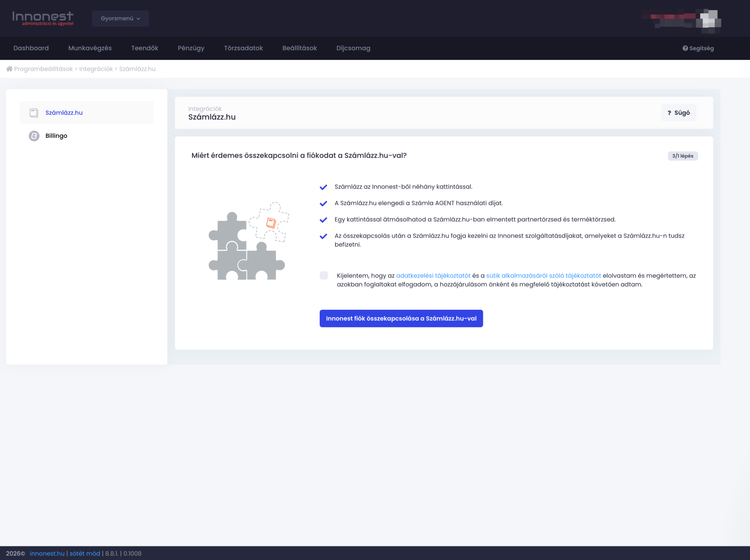Click the Billingo round B icon
This screenshot has width=750, height=560.
click(34, 136)
